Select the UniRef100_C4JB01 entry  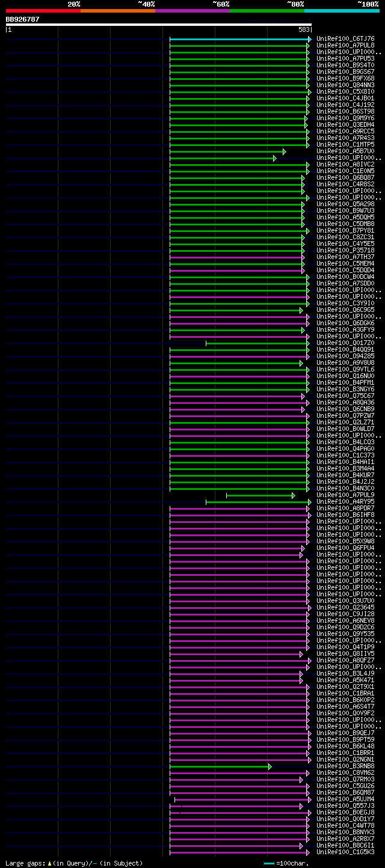pyautogui.click(x=345, y=98)
